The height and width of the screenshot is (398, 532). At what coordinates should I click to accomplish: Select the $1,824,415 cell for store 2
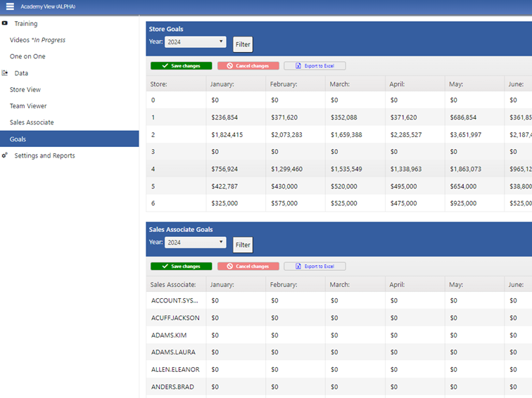(236, 134)
